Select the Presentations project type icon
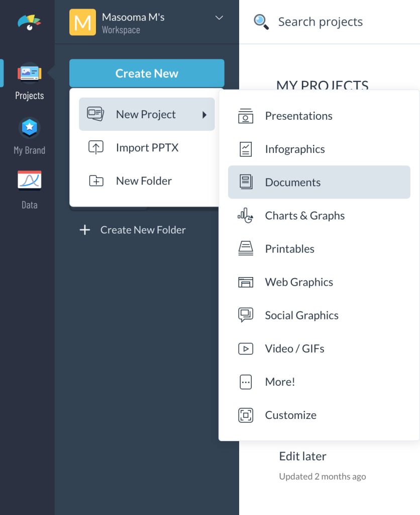420x515 pixels. tap(246, 116)
